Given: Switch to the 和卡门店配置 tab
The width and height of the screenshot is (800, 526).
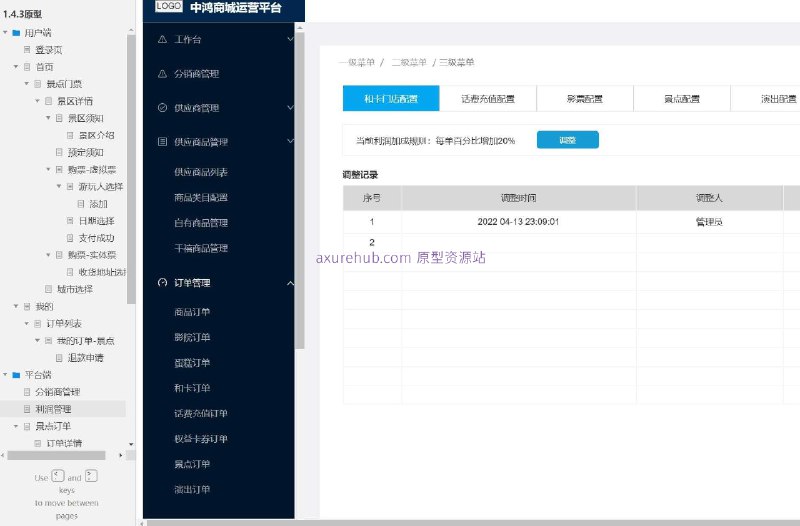Looking at the screenshot, I should [391, 98].
